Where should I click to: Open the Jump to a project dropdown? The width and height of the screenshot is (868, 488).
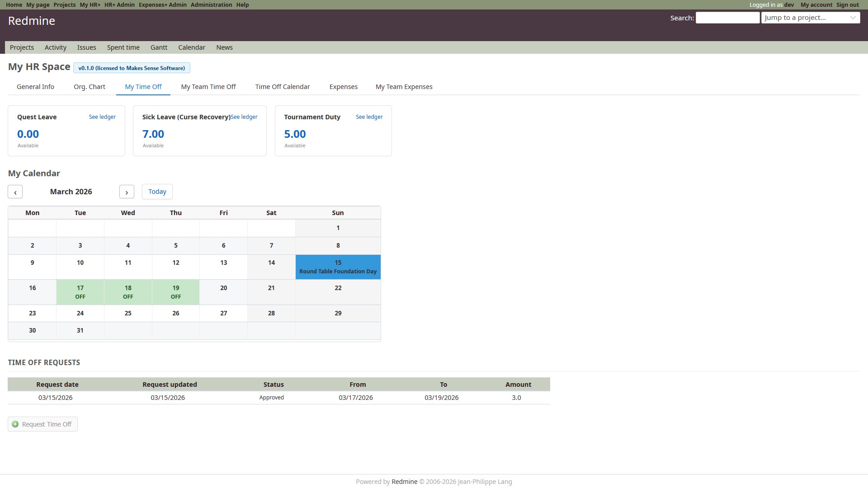pos(810,18)
